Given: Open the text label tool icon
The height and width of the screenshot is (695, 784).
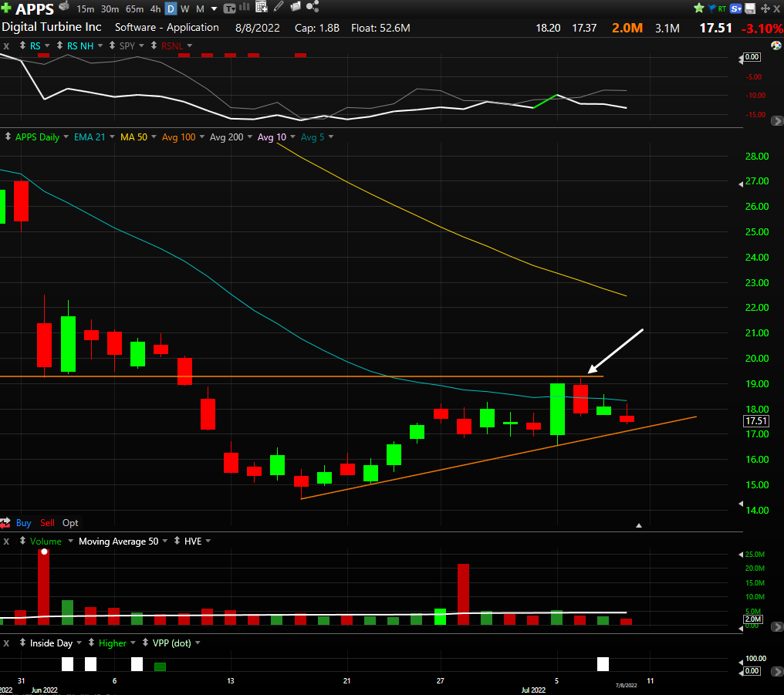Looking at the screenshot, I should pyautogui.click(x=229, y=8).
